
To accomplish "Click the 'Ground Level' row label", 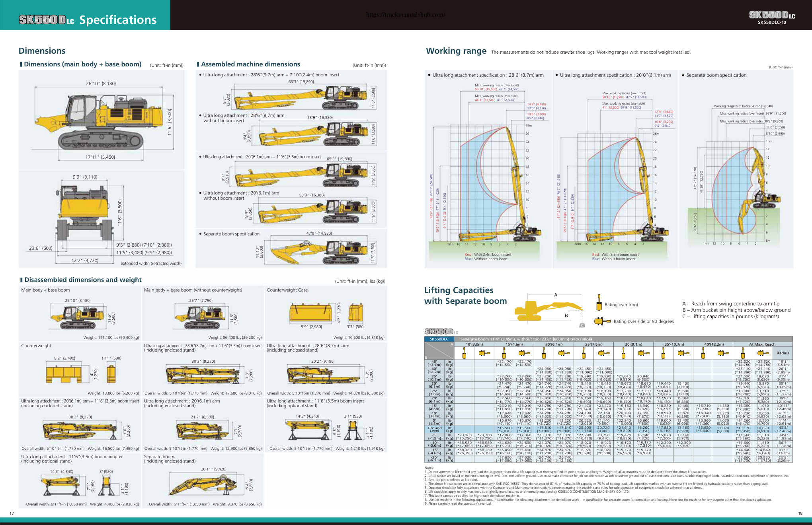I will click(x=435, y=430).
